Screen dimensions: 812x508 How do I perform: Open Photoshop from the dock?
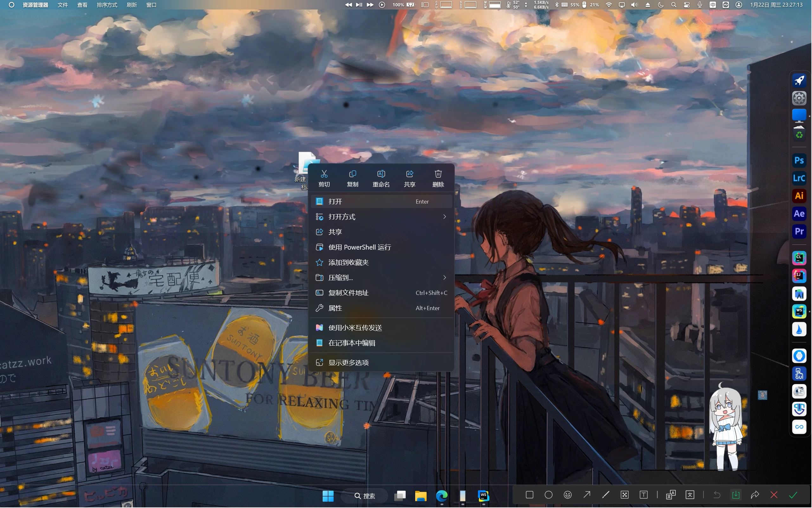(x=799, y=160)
